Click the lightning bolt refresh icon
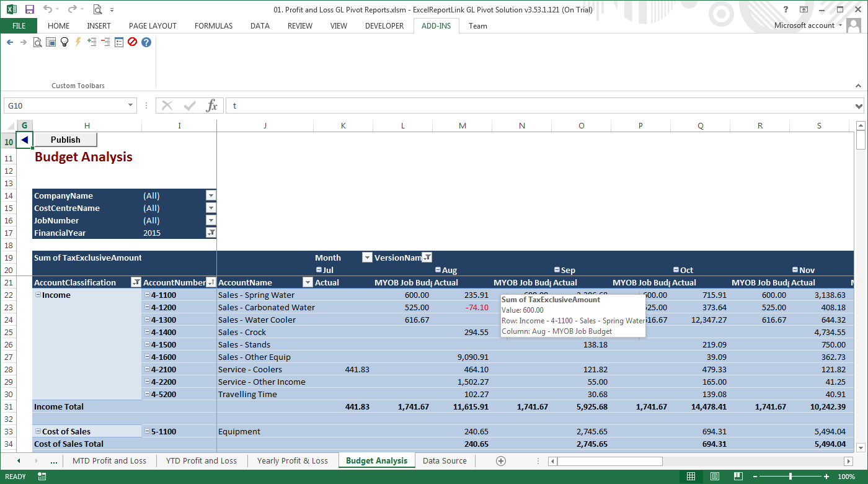 [78, 42]
